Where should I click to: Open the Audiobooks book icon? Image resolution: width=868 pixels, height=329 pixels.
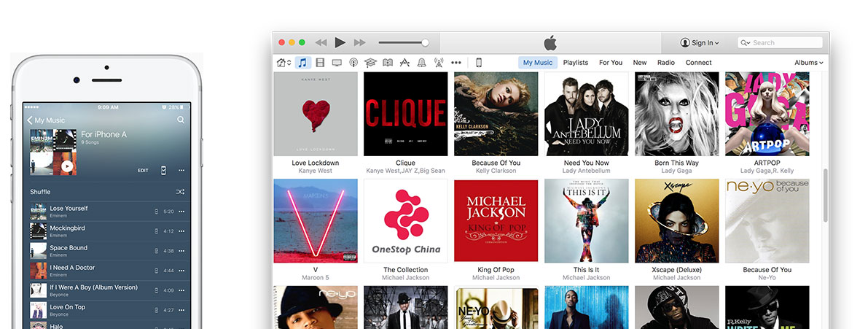[388, 63]
